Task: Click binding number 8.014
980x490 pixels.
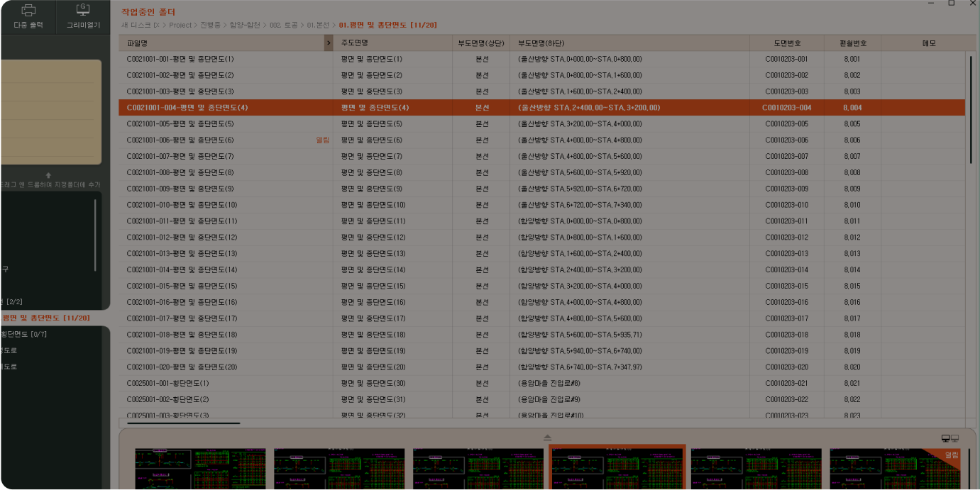Action: pos(852,269)
